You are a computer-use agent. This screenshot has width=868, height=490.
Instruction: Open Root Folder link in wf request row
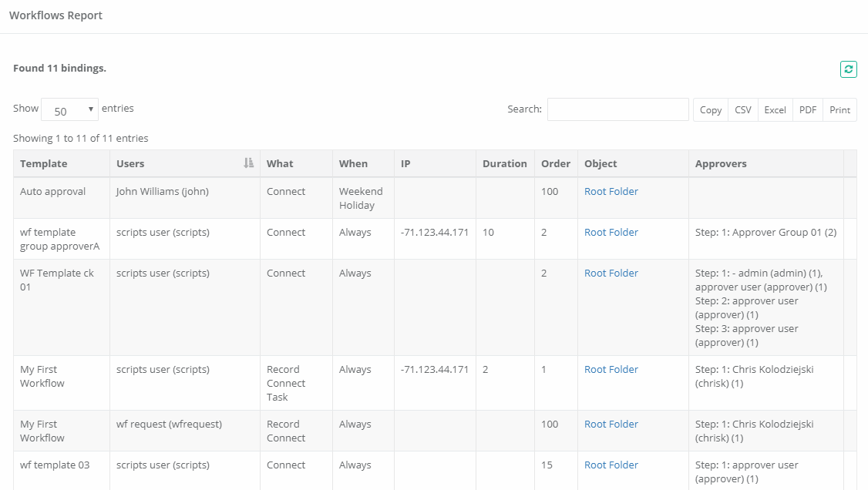coord(611,425)
